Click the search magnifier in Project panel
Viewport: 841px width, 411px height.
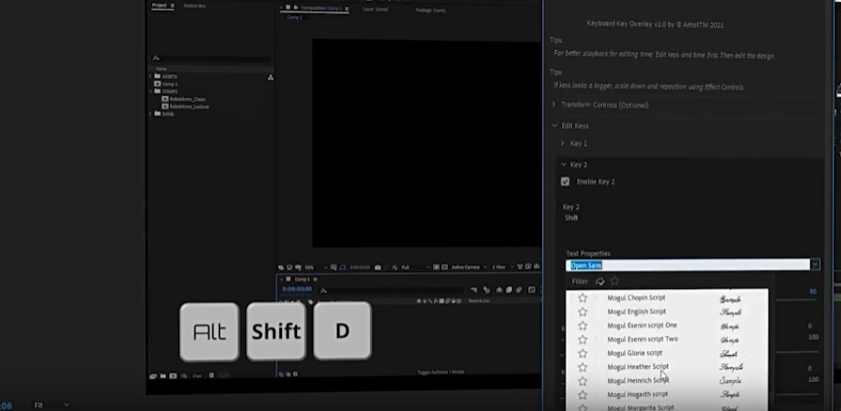(157, 58)
